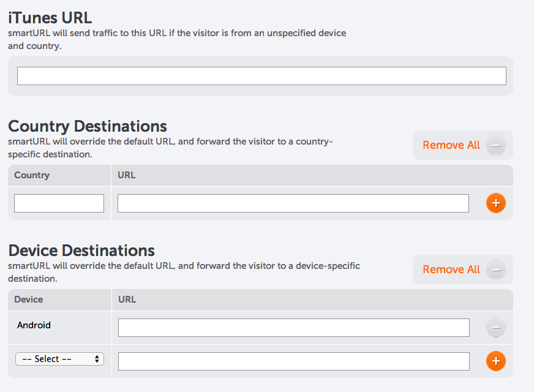534x392 pixels.
Task: Remove the Android device row using minus icon
Action: click(x=496, y=328)
